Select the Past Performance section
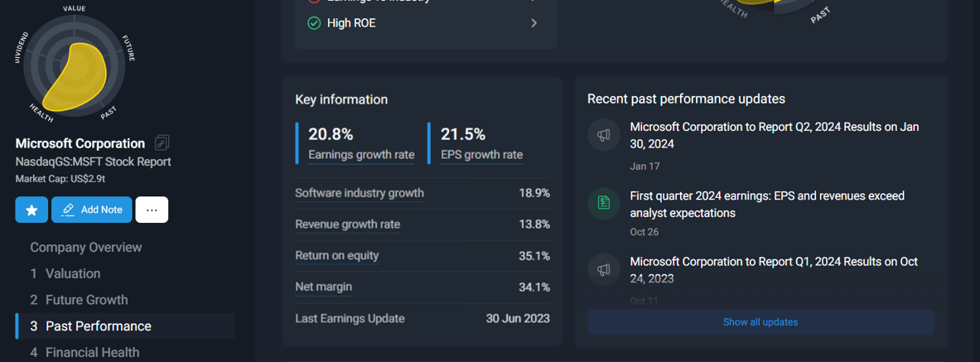This screenshot has height=362, width=980. [125, 326]
